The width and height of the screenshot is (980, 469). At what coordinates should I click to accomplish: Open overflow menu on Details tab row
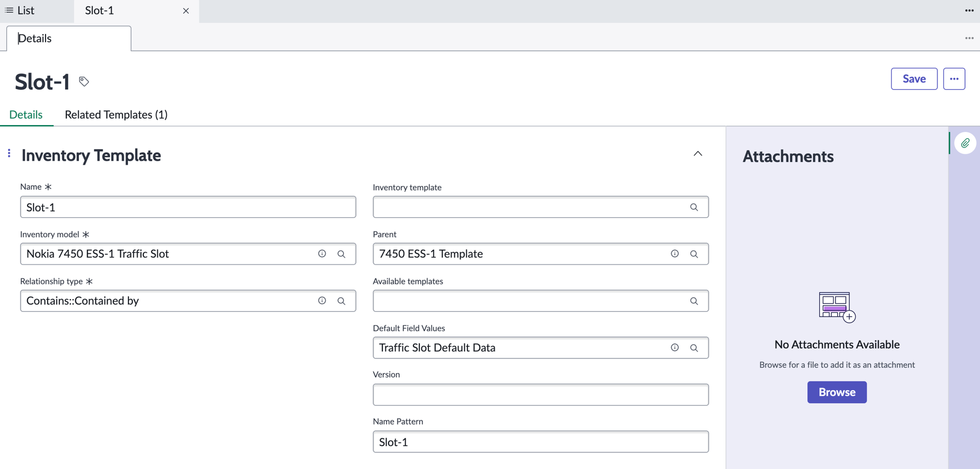coord(969,38)
